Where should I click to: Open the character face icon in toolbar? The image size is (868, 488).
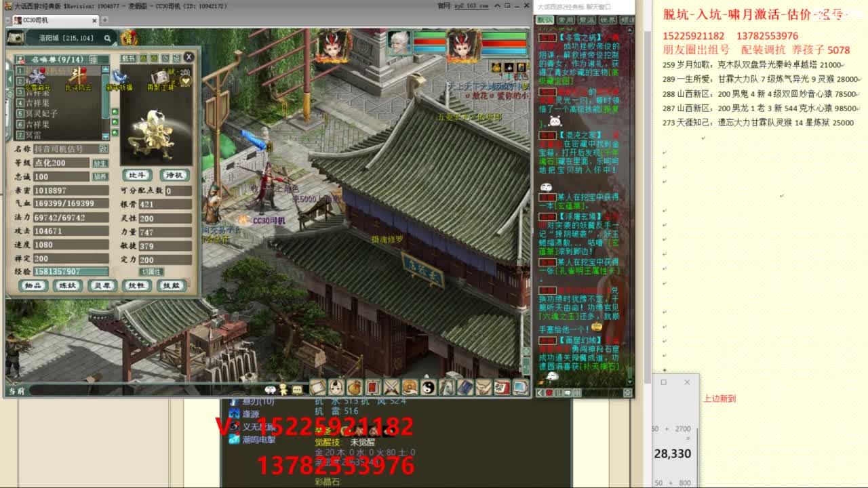point(336,387)
